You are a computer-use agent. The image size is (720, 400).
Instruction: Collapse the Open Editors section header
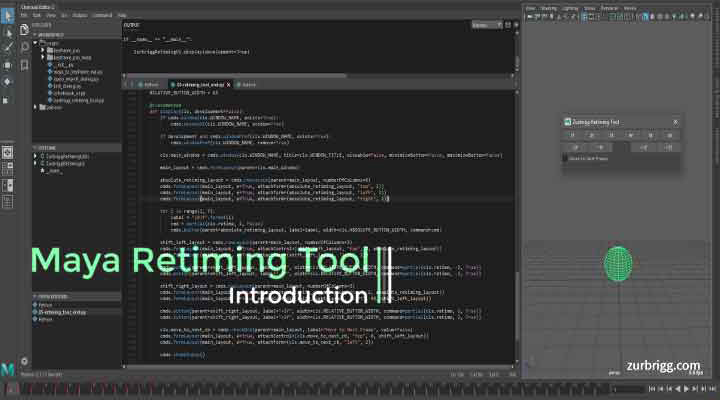38,297
